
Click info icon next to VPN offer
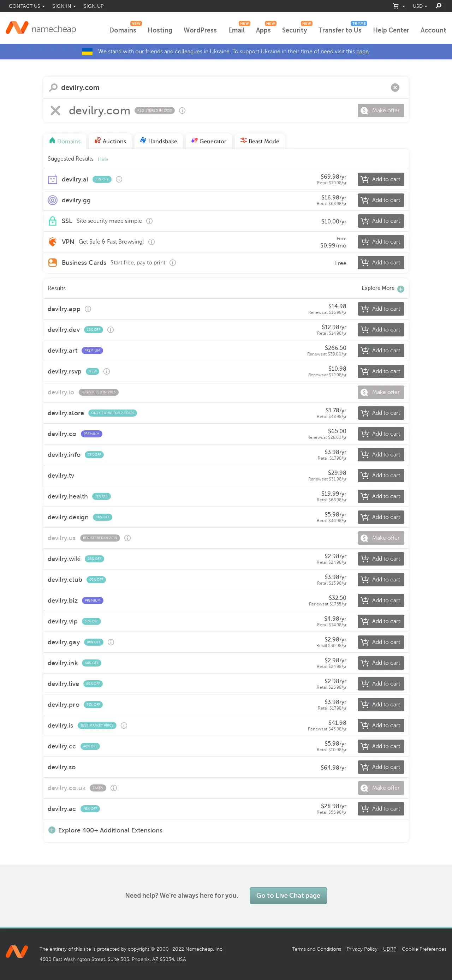(x=151, y=241)
